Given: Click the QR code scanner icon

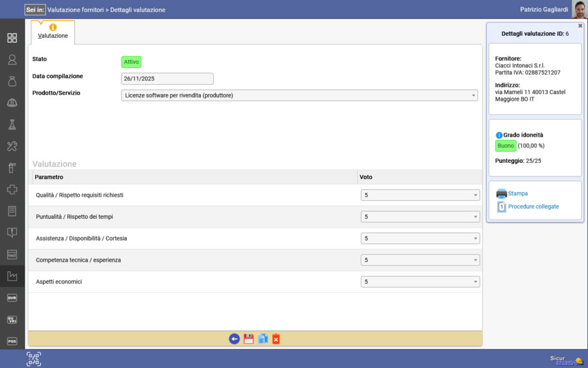Looking at the screenshot, I should click(x=33, y=358).
